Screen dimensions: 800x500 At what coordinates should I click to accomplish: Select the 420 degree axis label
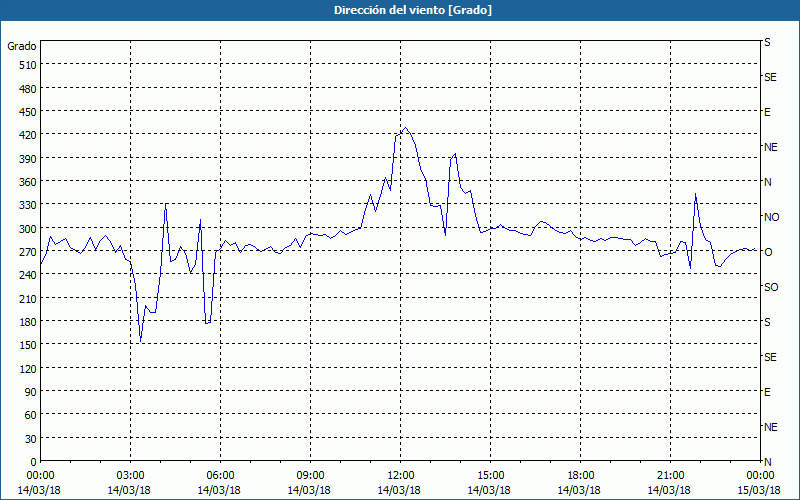click(x=28, y=135)
